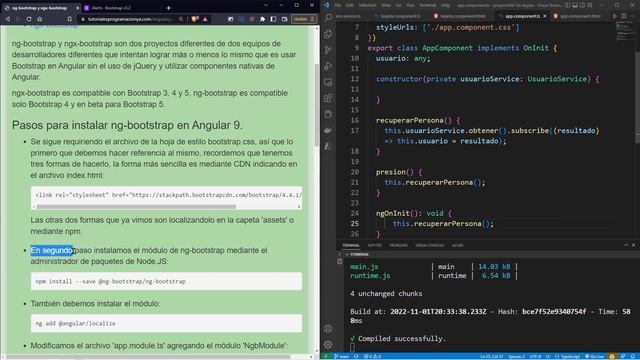Close the ng-bootstrap browser tab

pos(78,8)
